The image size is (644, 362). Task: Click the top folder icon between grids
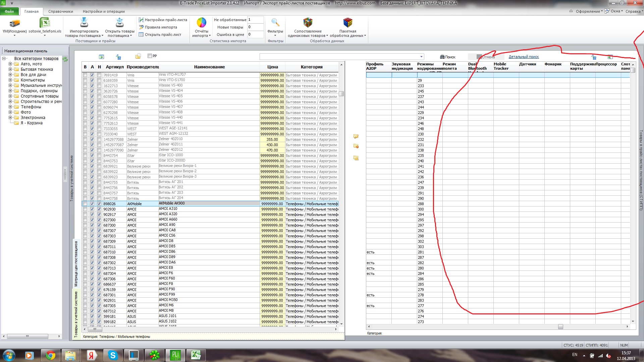356,136
